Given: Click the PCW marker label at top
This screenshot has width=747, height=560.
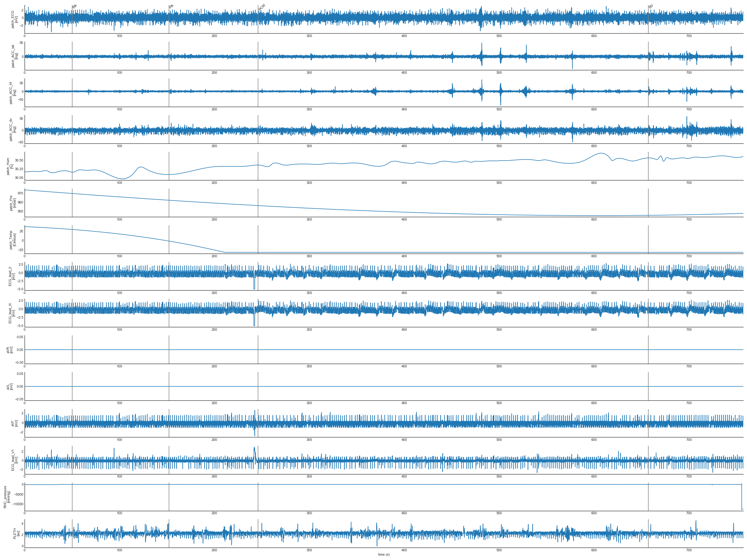Looking at the screenshot, I should pos(262,7).
